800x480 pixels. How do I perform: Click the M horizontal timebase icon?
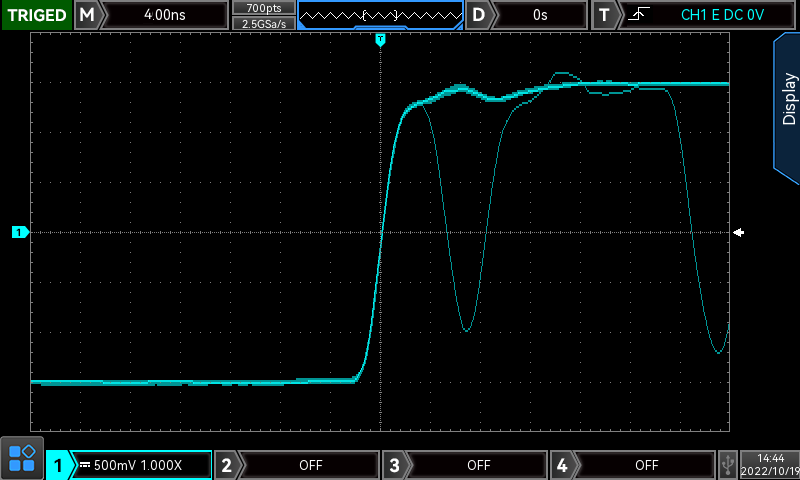pos(88,15)
